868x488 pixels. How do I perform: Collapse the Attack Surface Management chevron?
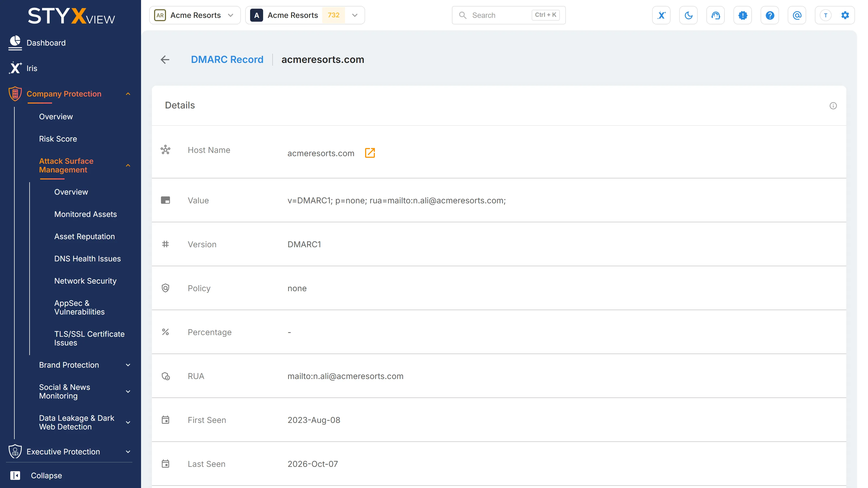click(x=128, y=165)
